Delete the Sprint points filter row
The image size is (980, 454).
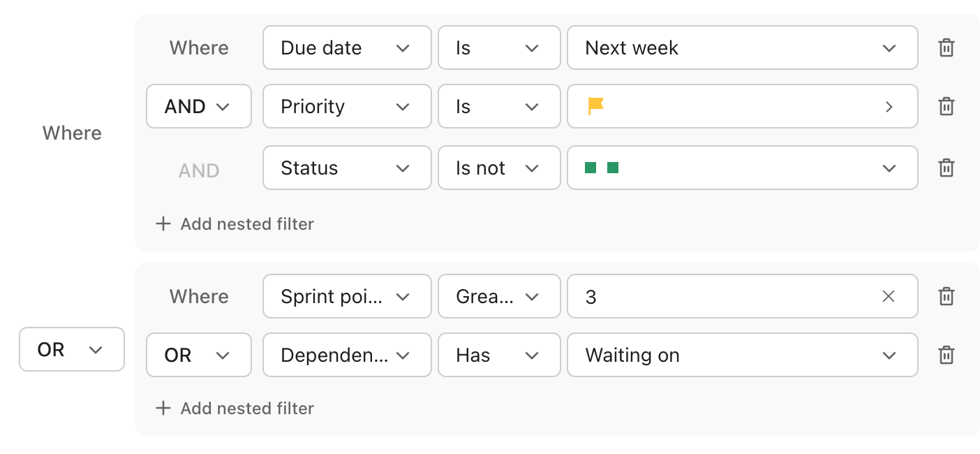coord(946,297)
